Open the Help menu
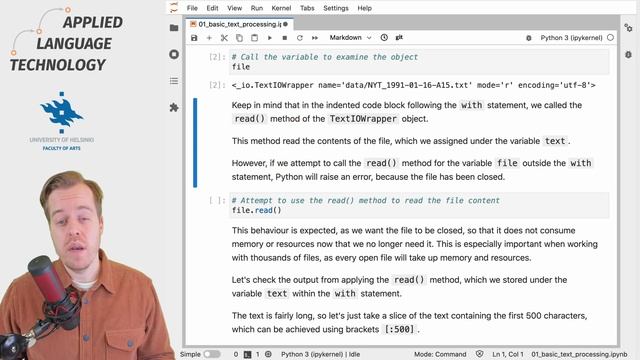This screenshot has height=360, width=640. click(364, 8)
